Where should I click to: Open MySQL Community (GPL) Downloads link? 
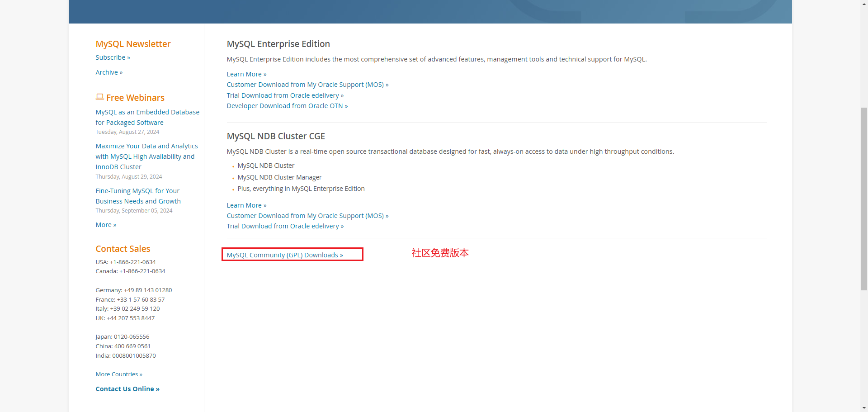click(284, 255)
